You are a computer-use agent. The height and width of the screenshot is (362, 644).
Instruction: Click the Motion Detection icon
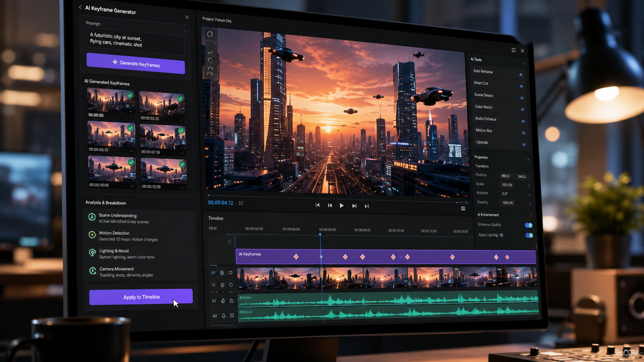[x=92, y=235]
